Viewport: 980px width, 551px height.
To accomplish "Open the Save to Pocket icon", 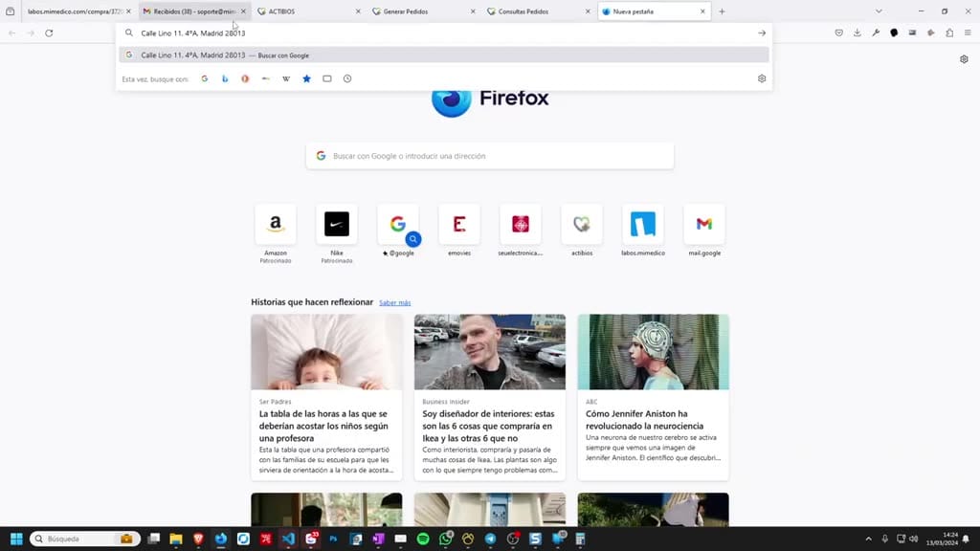I will pos(838,33).
